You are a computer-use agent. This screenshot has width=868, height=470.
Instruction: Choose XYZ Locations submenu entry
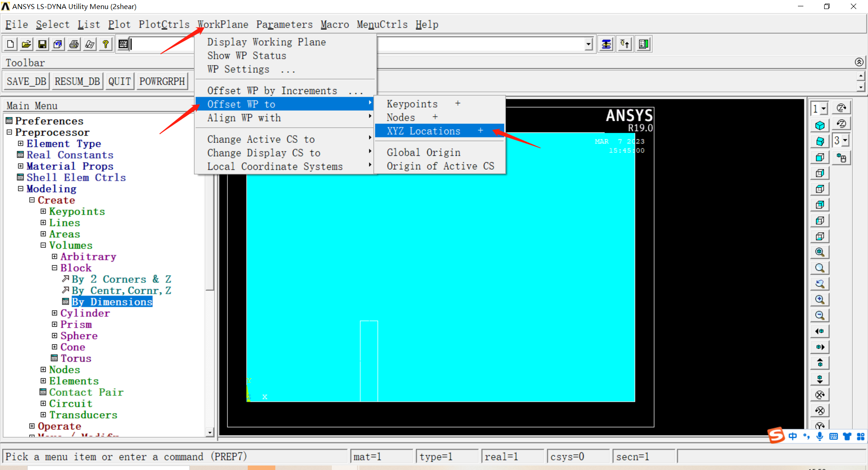439,131
